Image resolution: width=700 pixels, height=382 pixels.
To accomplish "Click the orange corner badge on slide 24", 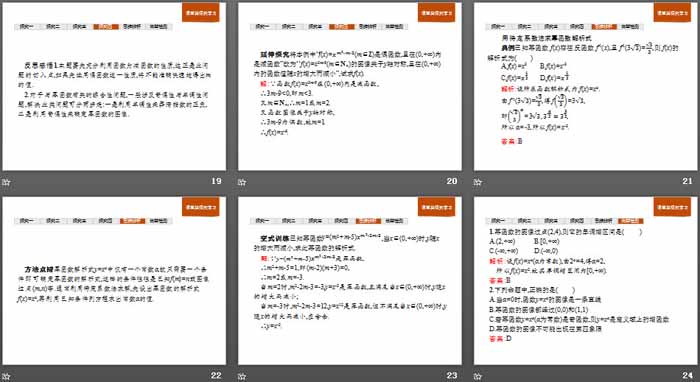I will pos(672,207).
